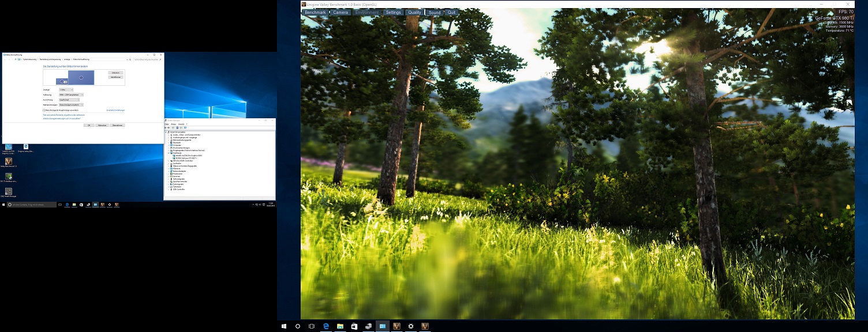Select the NVIDIA GeForce GTX 980 Ti entry
Viewport: 868px width, 332px height.
click(185, 158)
